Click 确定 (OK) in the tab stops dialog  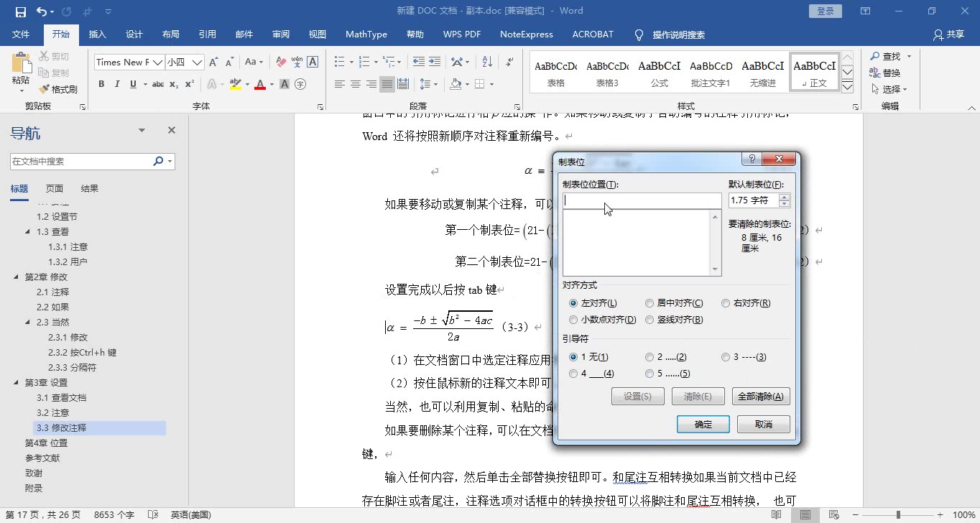(703, 425)
